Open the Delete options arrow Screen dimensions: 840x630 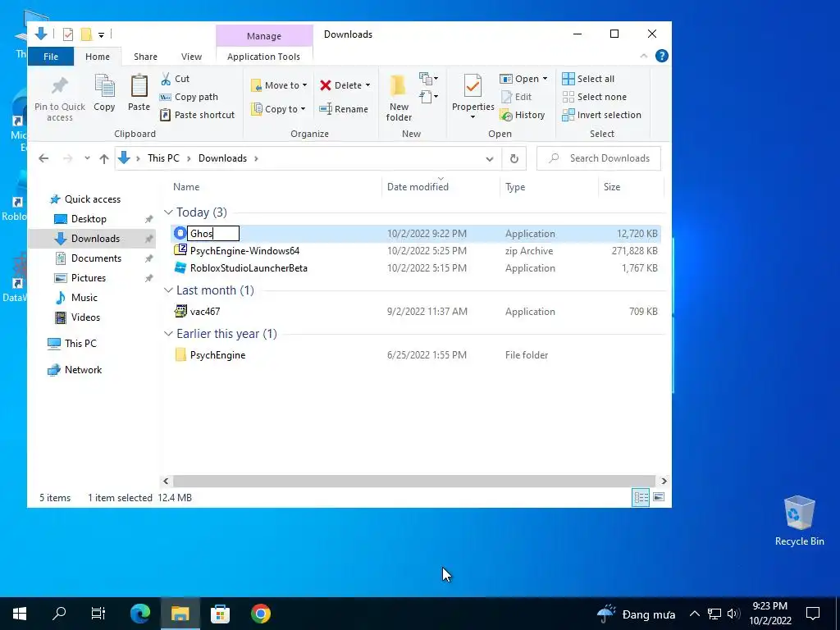[x=368, y=85]
